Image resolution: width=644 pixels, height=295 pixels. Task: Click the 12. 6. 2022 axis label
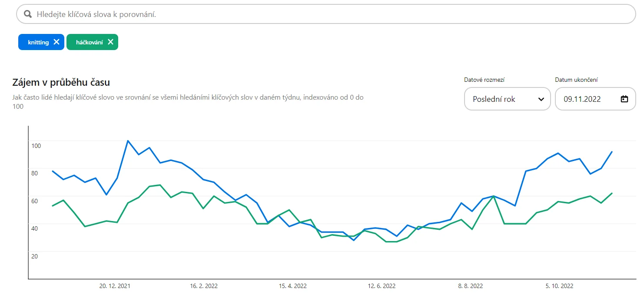pyautogui.click(x=382, y=286)
